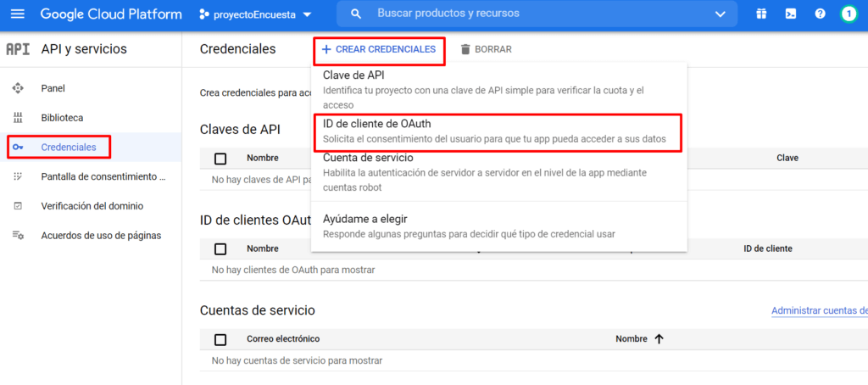The image size is (868, 385).
Task: Click 'No hay clientes de OAuth para mostrar'
Action: 293,271
